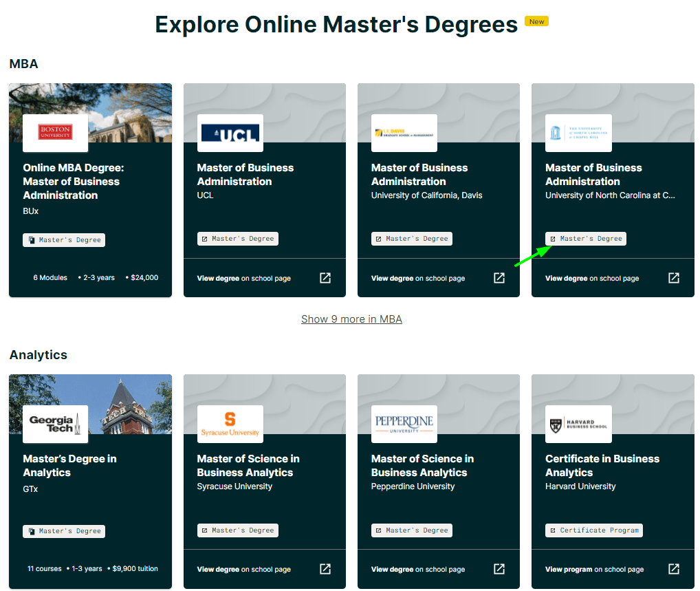The image size is (700, 591).
Task: Click the 'BUx' provider name
Action: click(31, 211)
